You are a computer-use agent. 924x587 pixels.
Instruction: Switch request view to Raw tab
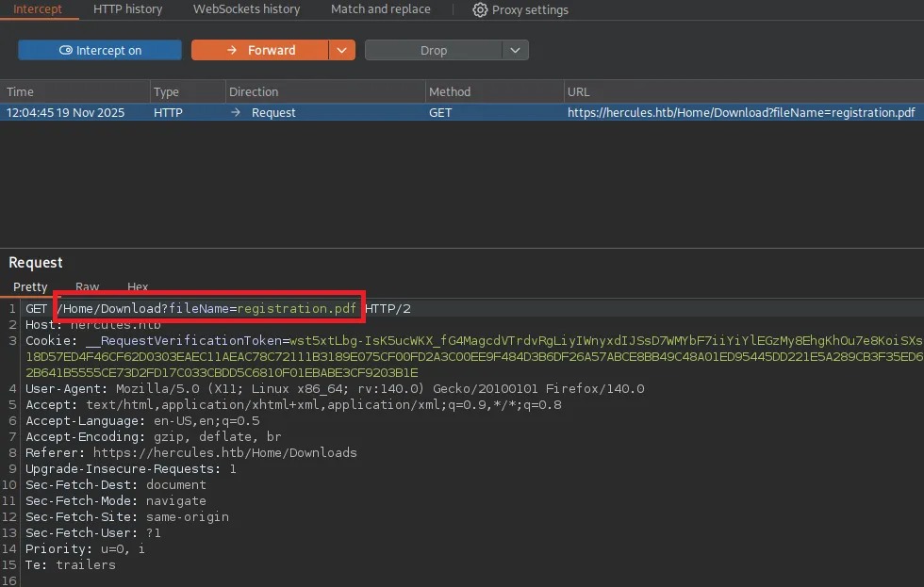tap(87, 286)
